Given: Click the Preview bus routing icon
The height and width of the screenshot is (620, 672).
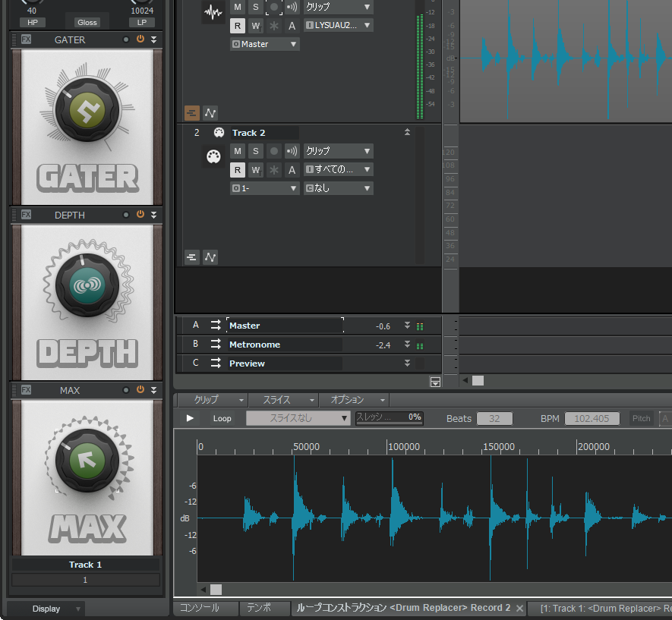Looking at the screenshot, I should [216, 363].
